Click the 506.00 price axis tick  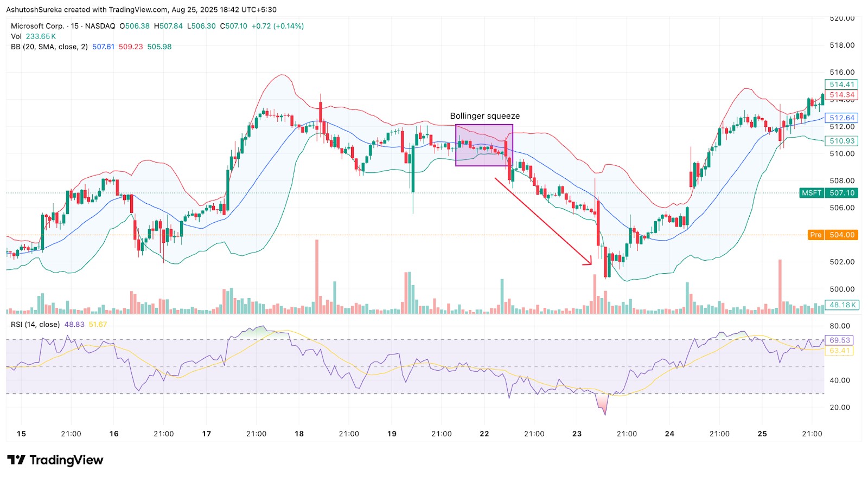[842, 208]
